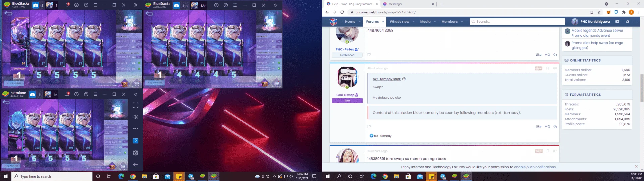This screenshot has width=644, height=181.
Task: Open the three-dots more menu in hermione sidebar
Action: point(136,129)
